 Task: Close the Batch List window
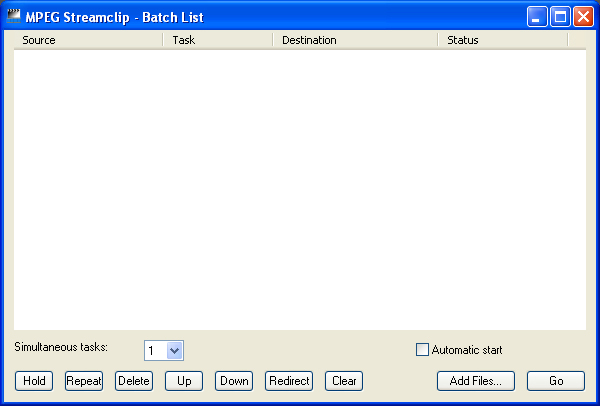click(x=583, y=17)
